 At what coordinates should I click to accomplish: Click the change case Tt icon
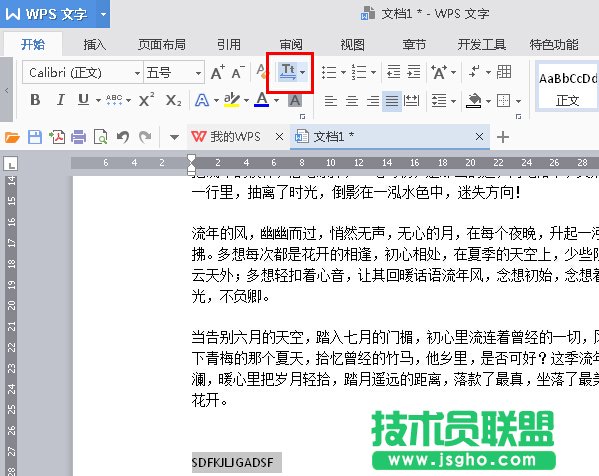point(288,72)
